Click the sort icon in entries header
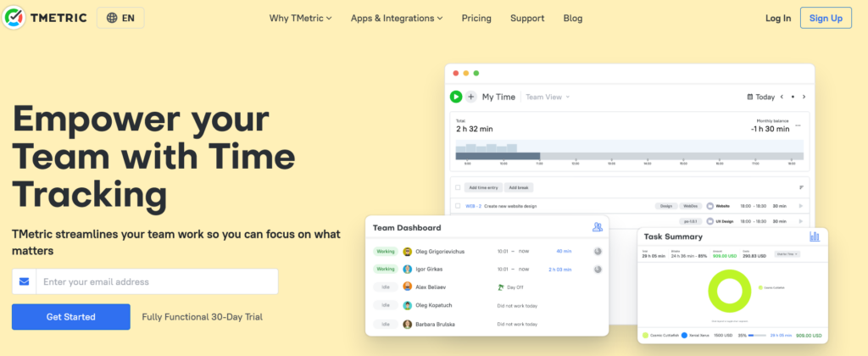Viewport: 868px width, 356px height. (x=801, y=187)
